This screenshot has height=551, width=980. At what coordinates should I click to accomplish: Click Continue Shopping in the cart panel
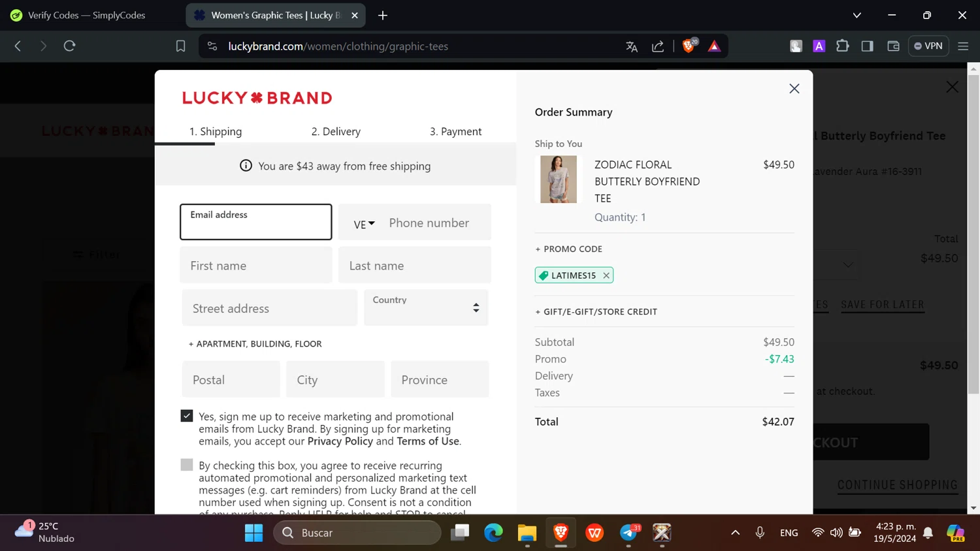[x=898, y=485]
